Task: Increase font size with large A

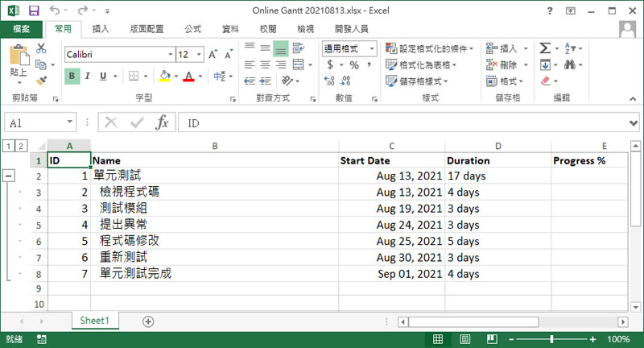Action: pos(213,54)
